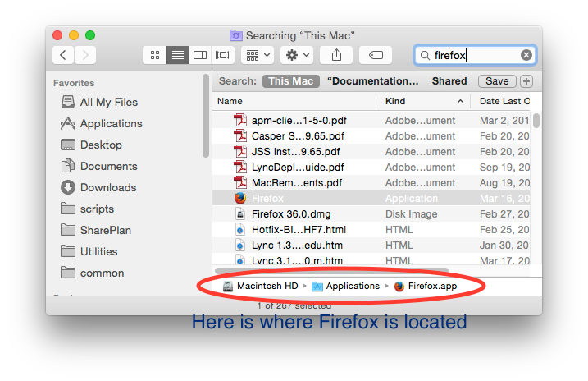The height and width of the screenshot is (381, 588).
Task: Click PDF icon of Casper S...9.65.pdf
Action: coord(240,135)
